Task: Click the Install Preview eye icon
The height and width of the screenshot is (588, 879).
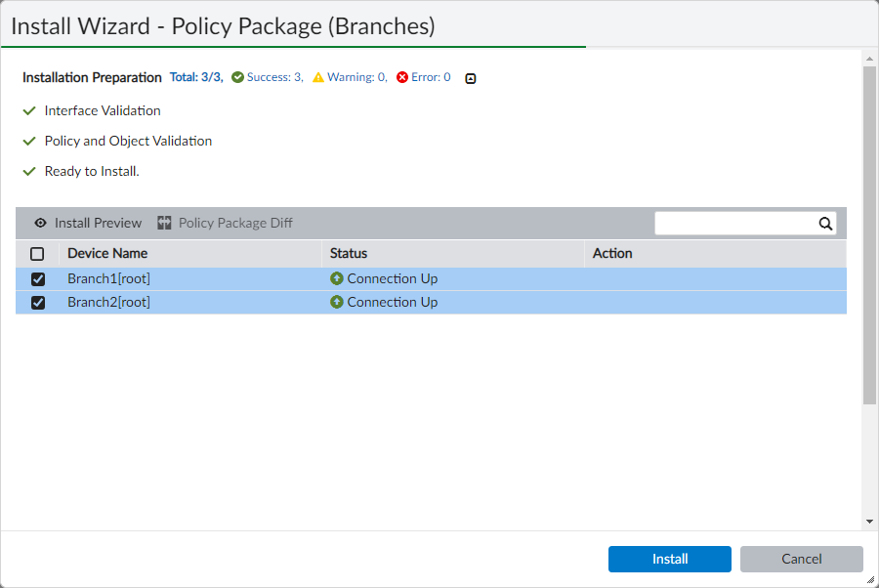Action: click(40, 223)
